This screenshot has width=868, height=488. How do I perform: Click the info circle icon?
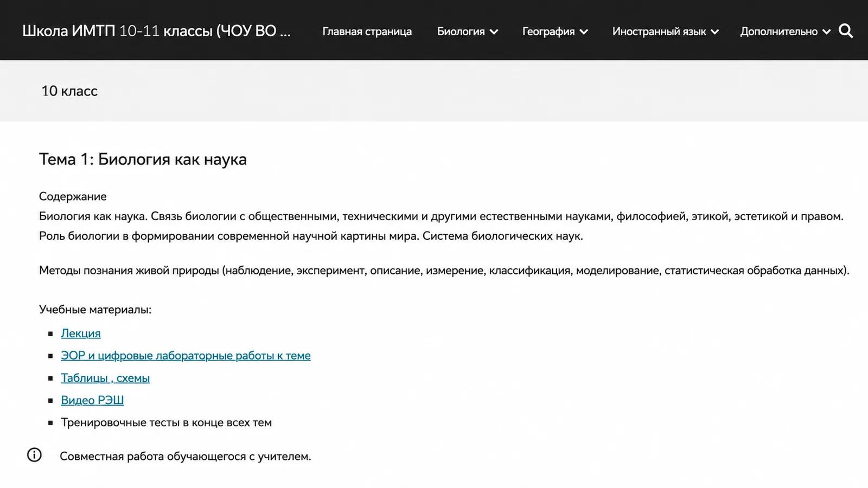34,455
